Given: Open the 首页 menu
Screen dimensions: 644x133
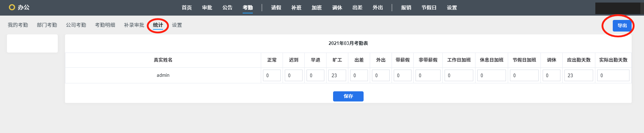Looking at the screenshot, I should [x=187, y=8].
